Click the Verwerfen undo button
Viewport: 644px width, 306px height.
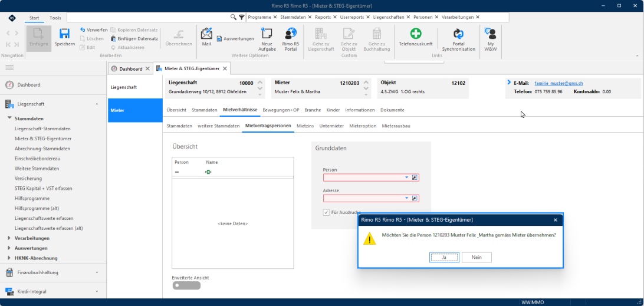click(x=94, y=30)
